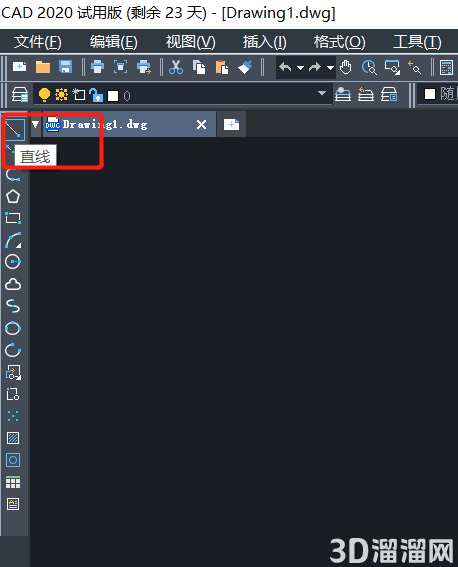Select the Ellipse Arc tool
The width and height of the screenshot is (458, 567).
tap(13, 350)
